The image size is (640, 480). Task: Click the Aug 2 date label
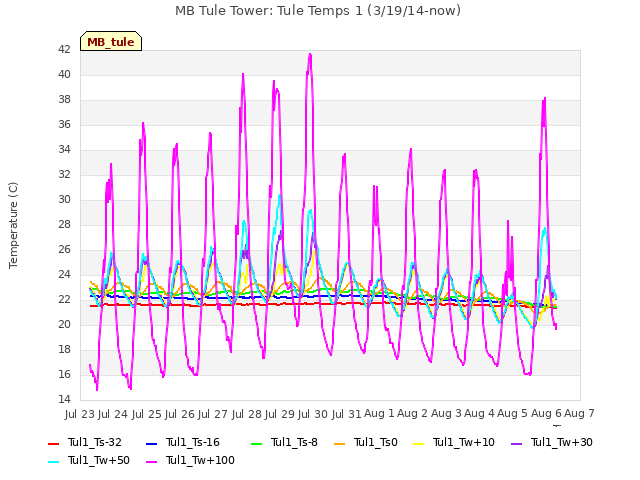point(412,414)
